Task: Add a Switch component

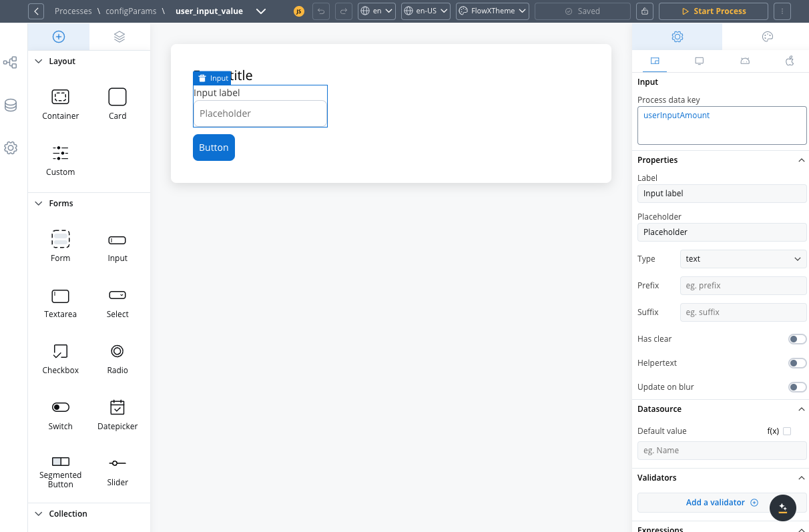Action: (x=61, y=415)
